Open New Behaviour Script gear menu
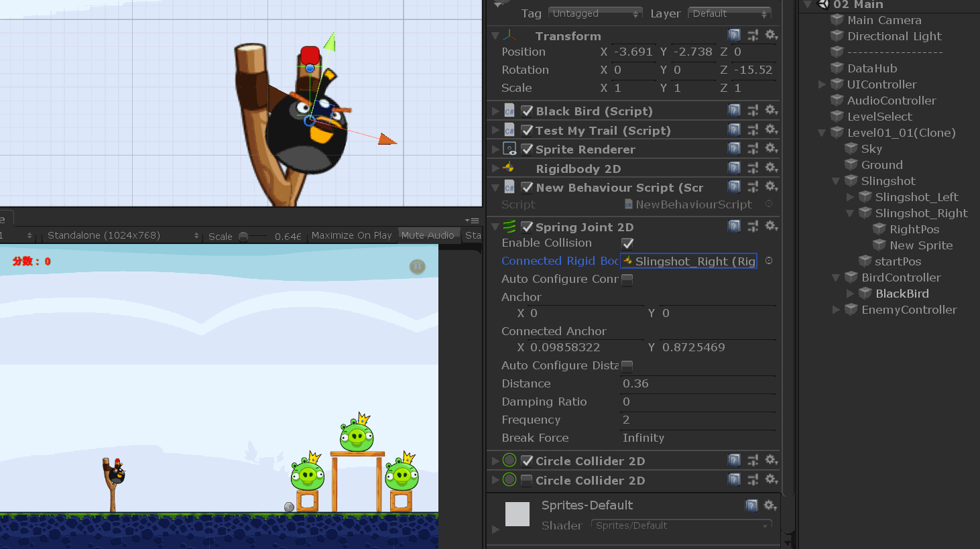 (772, 186)
